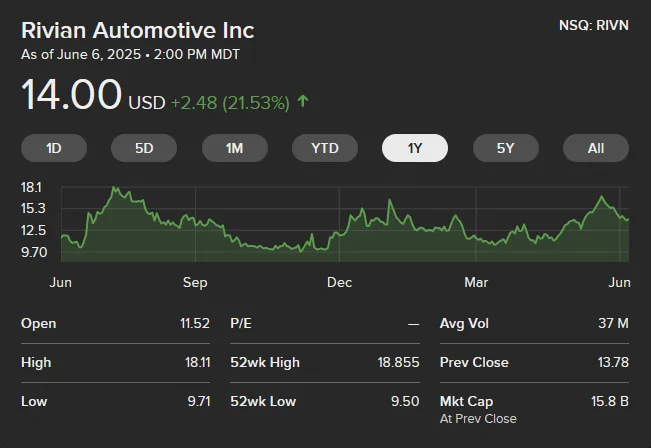Click the Rivian Automotive Inc title
Screen dimensions: 651x448
tap(137, 30)
